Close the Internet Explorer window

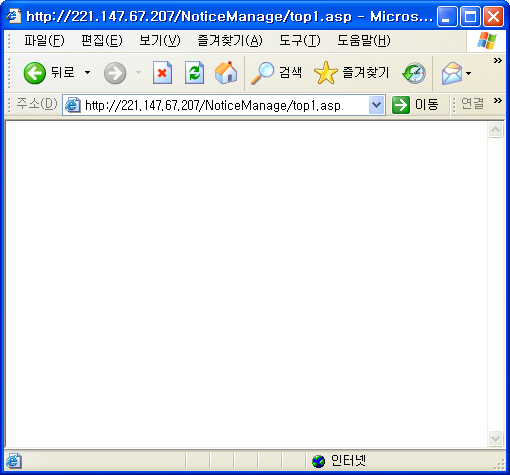pyautogui.click(x=493, y=16)
